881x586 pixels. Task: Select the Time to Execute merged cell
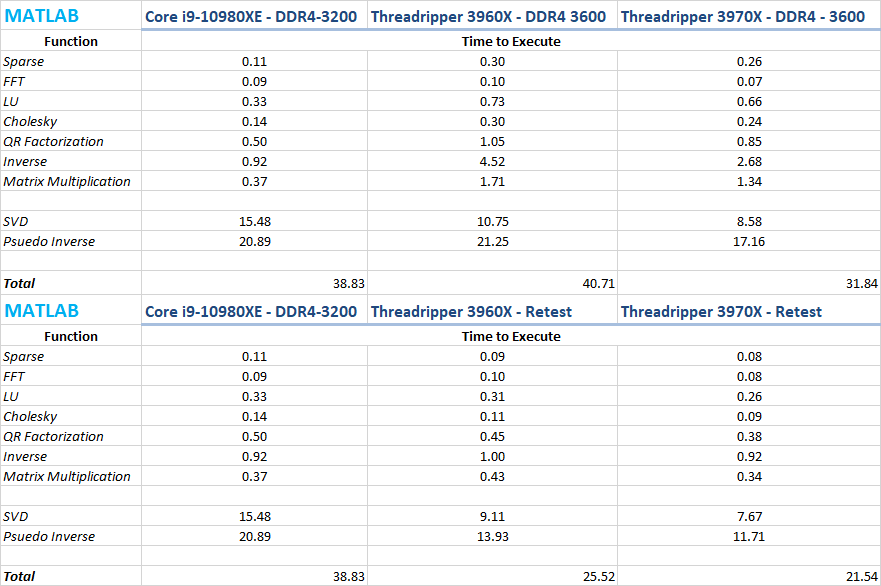(x=511, y=41)
